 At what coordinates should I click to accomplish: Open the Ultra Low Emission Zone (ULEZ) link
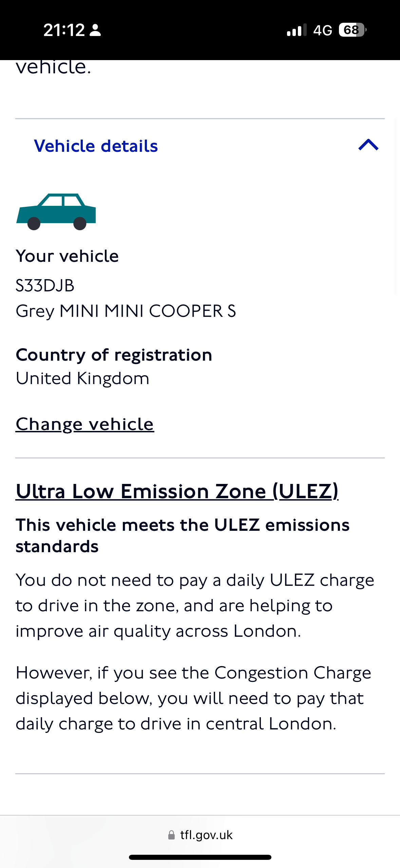pos(177,491)
